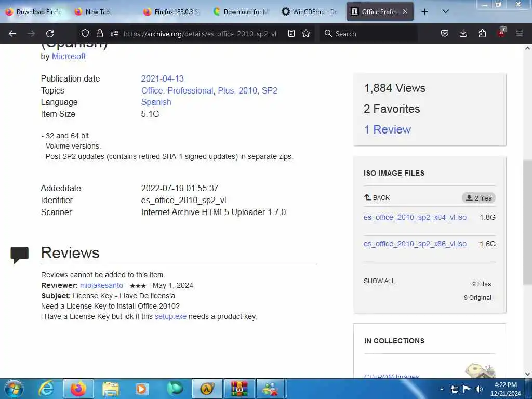532x399 pixels.
Task: Open Firefox from the taskbar
Action: [78, 389]
